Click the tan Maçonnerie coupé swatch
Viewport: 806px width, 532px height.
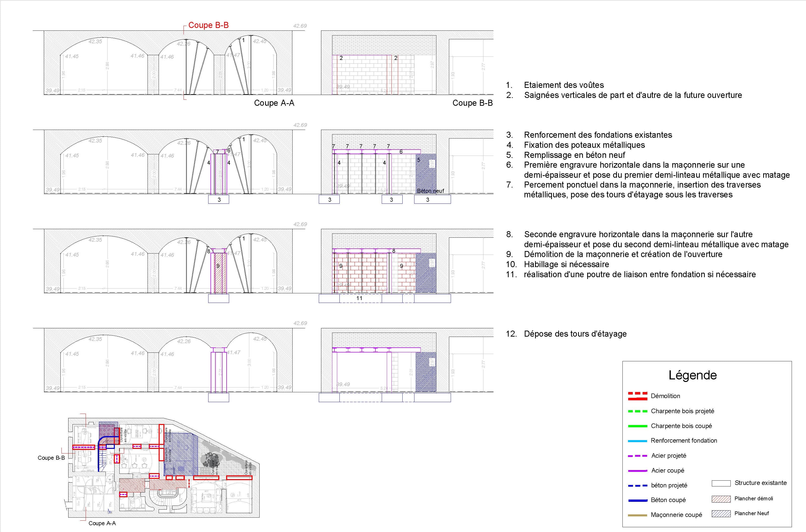[x=638, y=515]
